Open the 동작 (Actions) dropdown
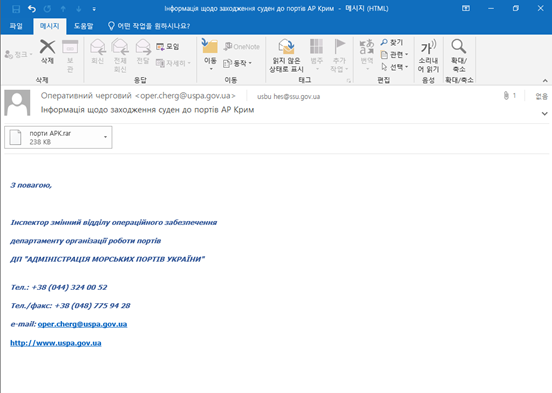Image resolution: width=552 pixels, height=393 pixels. [x=238, y=63]
